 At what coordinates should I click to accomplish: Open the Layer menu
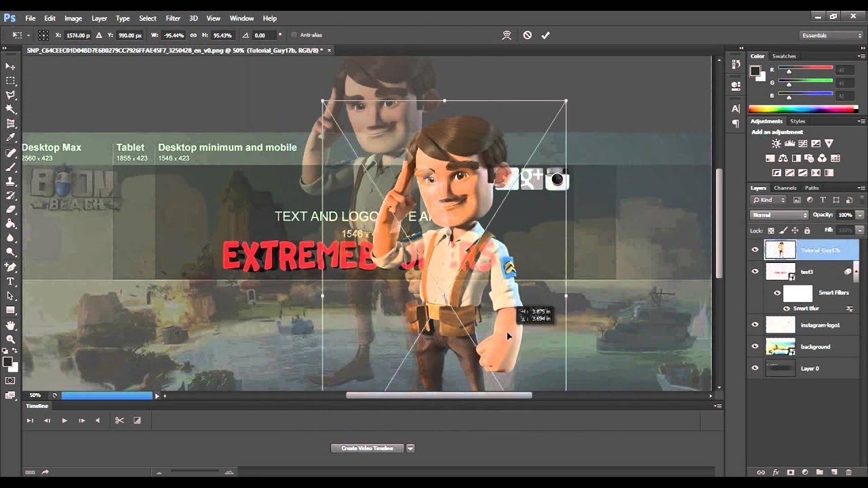point(99,18)
